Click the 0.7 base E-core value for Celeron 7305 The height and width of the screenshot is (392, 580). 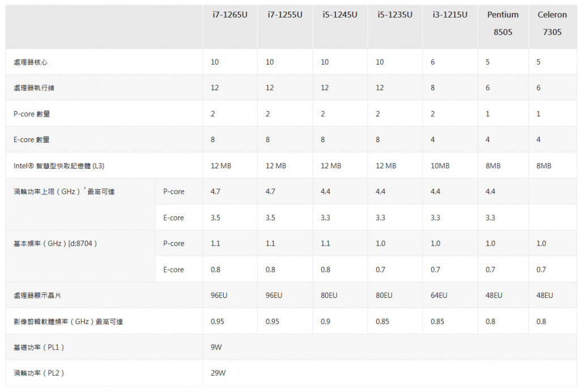[541, 270]
